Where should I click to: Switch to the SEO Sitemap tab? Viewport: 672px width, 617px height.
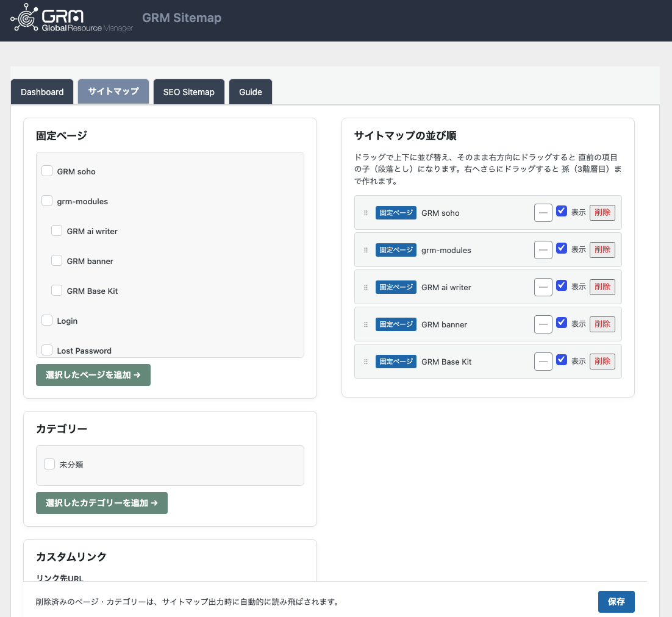(x=189, y=91)
